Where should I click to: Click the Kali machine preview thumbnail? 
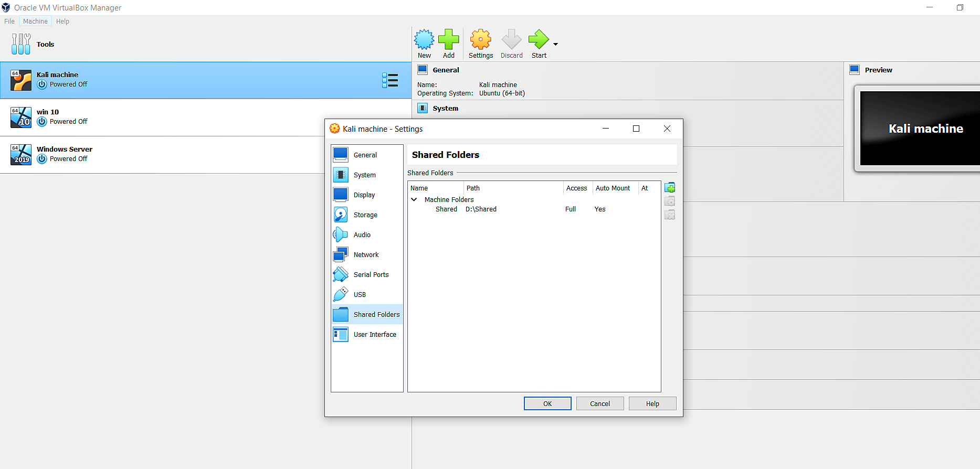pyautogui.click(x=920, y=129)
